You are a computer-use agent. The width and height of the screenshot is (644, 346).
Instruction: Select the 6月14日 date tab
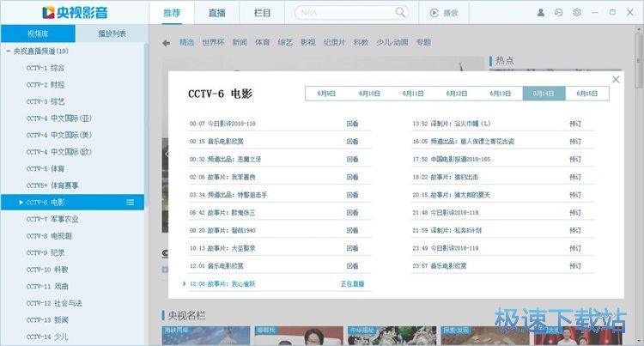(544, 94)
